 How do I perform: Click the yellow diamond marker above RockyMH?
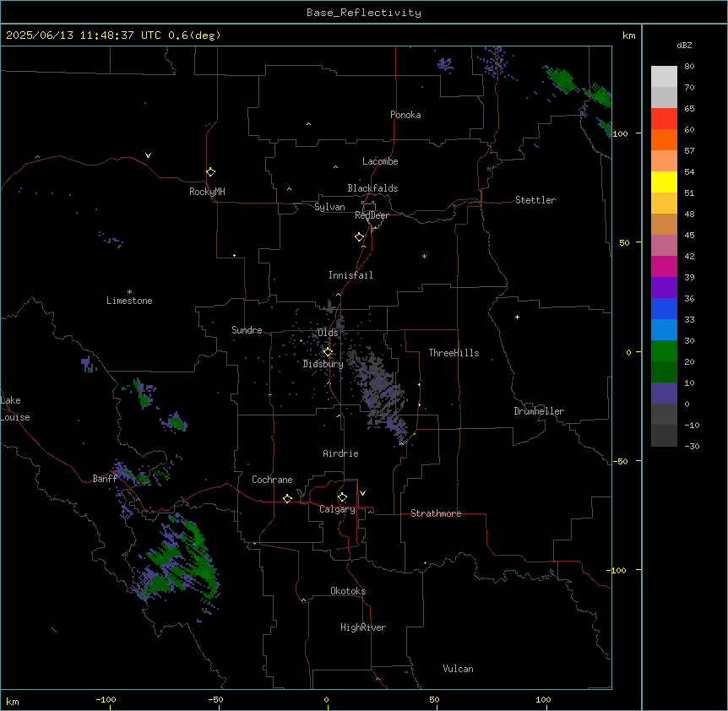[x=211, y=172]
